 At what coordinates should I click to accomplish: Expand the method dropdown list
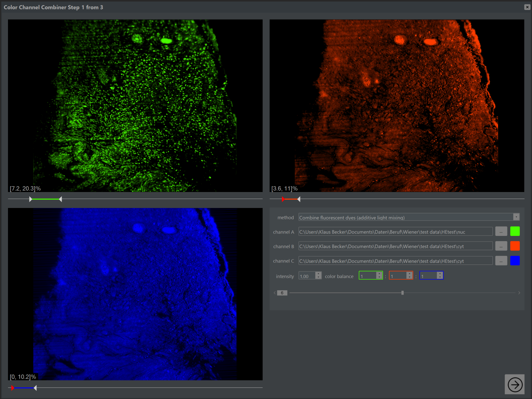[516, 217]
